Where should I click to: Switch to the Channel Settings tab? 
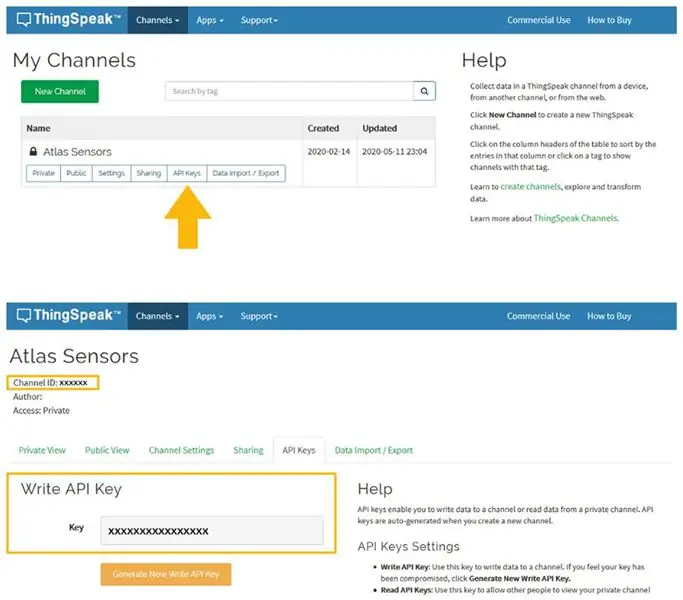click(x=181, y=450)
